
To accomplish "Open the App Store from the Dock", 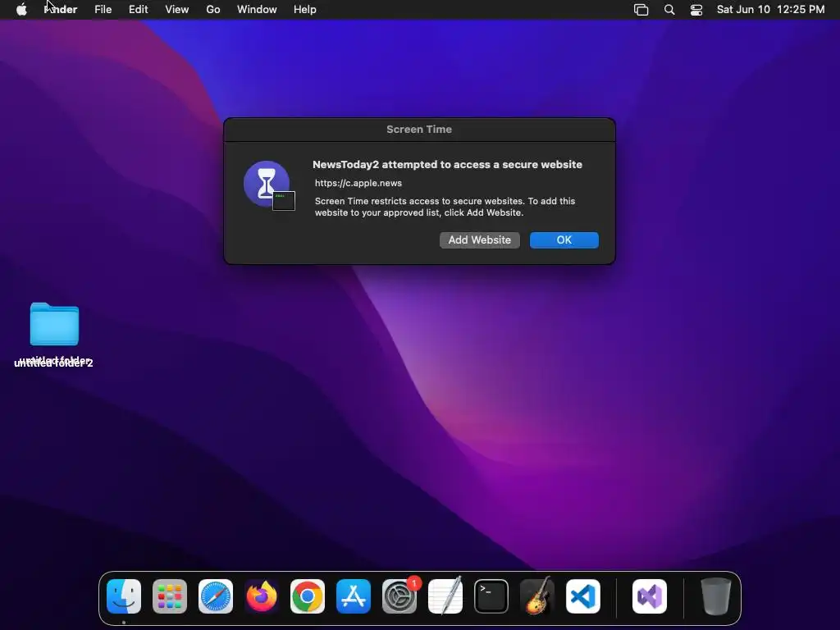I will click(x=354, y=596).
